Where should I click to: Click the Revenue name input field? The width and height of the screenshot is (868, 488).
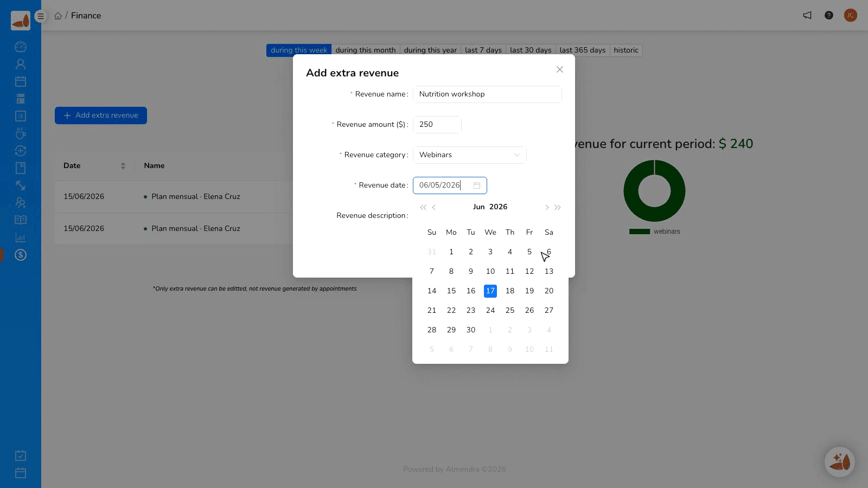(487, 94)
